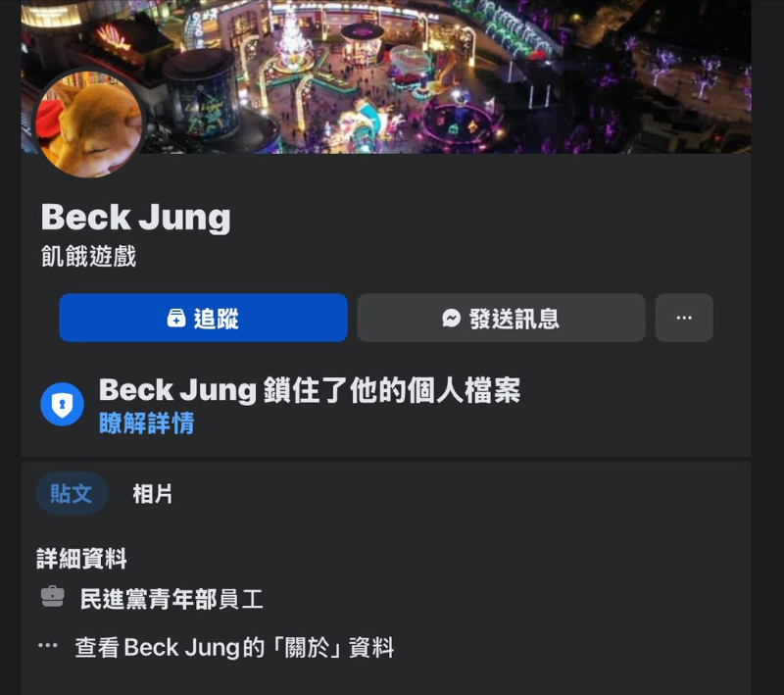Click the blue profile lock shield icon
This screenshot has width=784, height=695.
[x=62, y=404]
